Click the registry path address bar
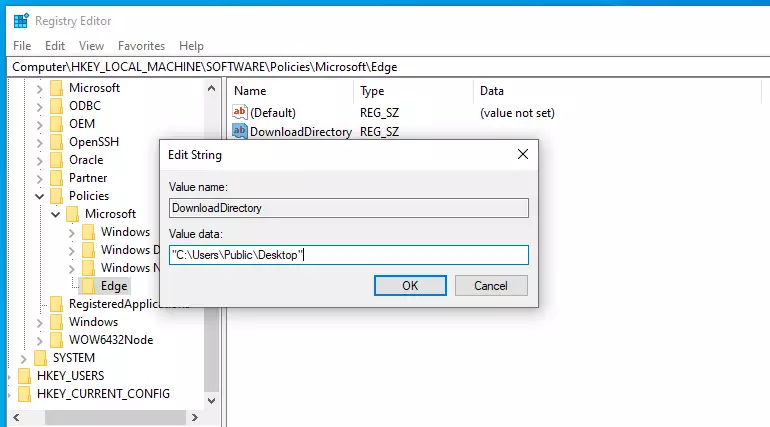 tap(388, 67)
